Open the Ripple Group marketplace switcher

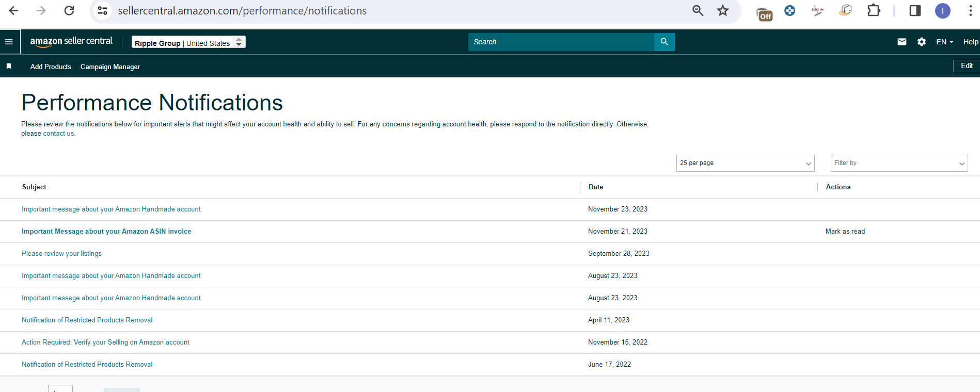pos(188,42)
